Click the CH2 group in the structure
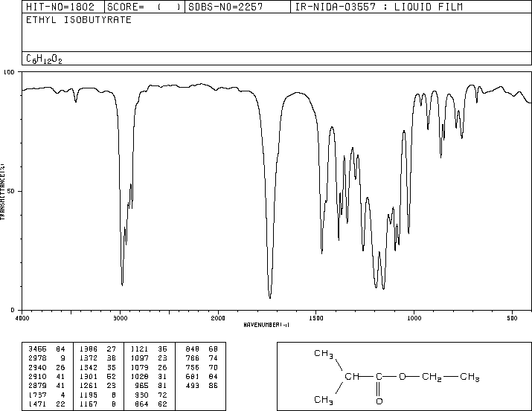Viewport: 532px width, 411px height. [x=432, y=377]
